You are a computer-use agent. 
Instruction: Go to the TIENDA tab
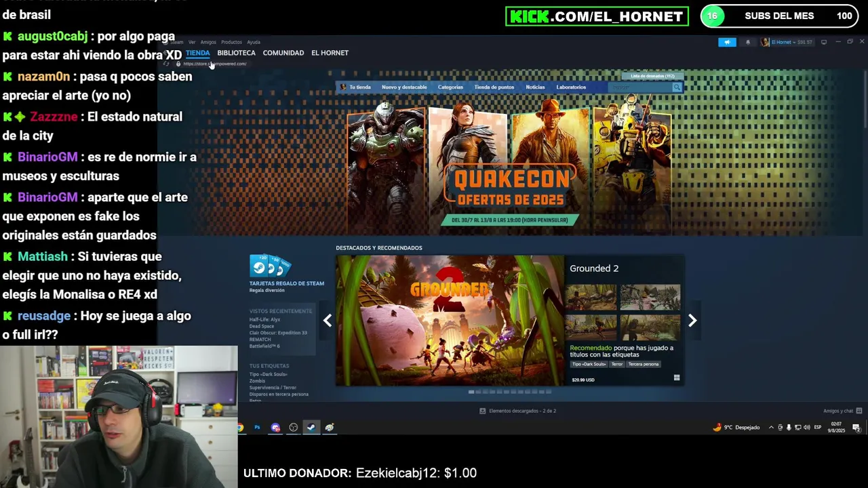[x=198, y=53]
